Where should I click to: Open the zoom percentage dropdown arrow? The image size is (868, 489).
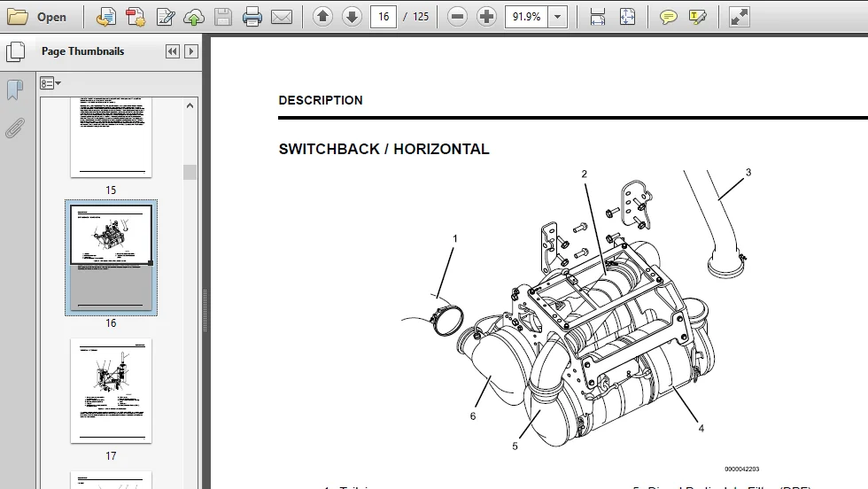click(558, 17)
